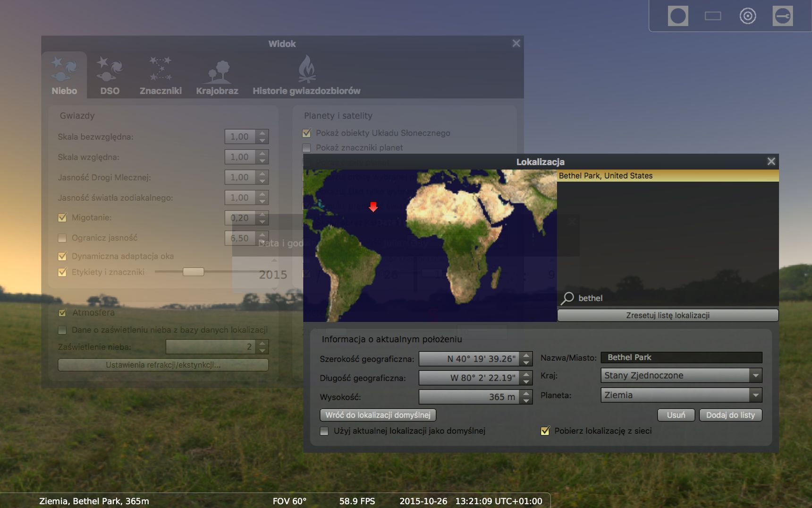Decrease Jasność światła zodiakalnego value
The width and height of the screenshot is (812, 508).
pos(262,201)
